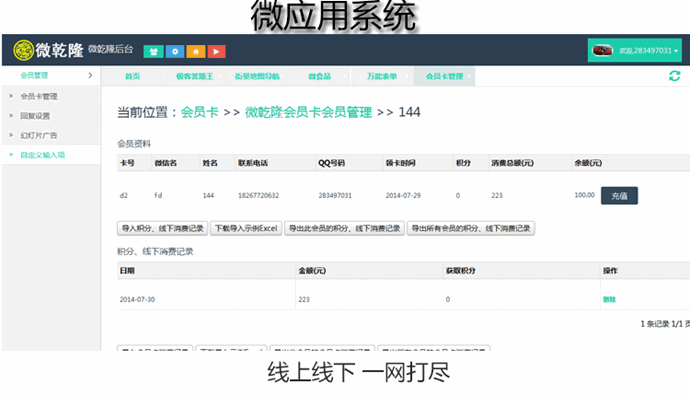Close the 会员卡管理 tab
The height and width of the screenshot is (396, 690).
pos(469,76)
